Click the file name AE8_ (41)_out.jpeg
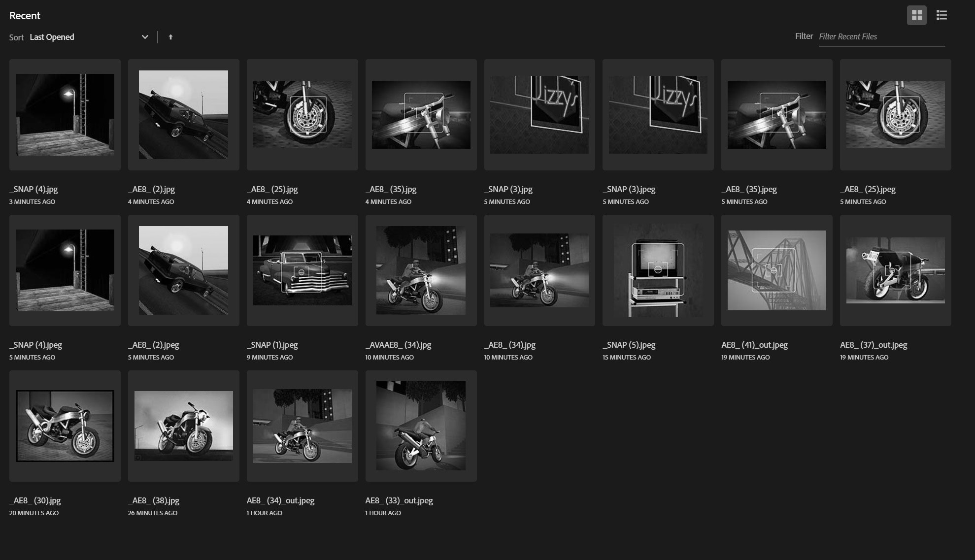 tap(754, 345)
